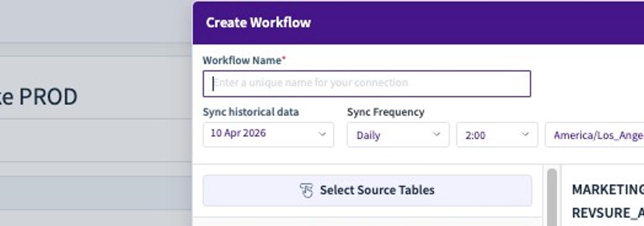Open the 2:00 time dropdown
The image size is (644, 226).
tap(497, 135)
